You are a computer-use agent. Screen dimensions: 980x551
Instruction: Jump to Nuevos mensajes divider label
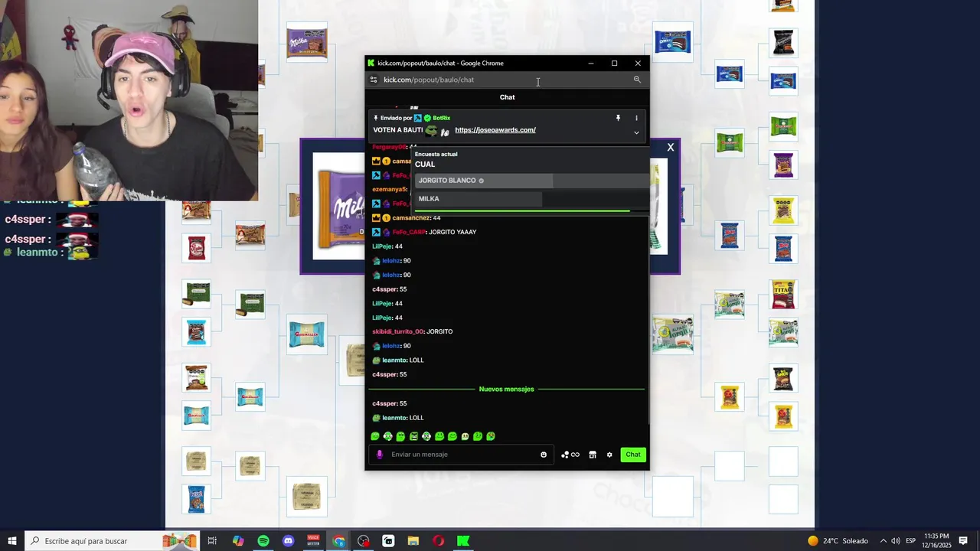coord(506,389)
